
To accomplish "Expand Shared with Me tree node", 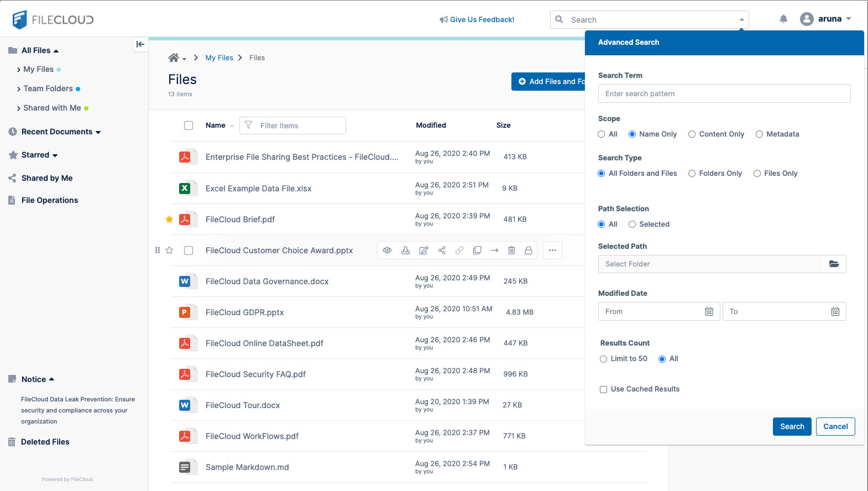I will tap(19, 108).
